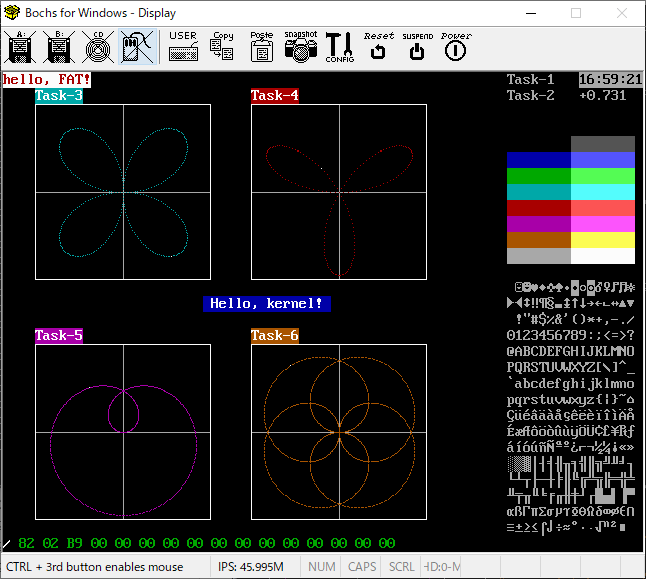Click the Task-4 label

pos(274,96)
